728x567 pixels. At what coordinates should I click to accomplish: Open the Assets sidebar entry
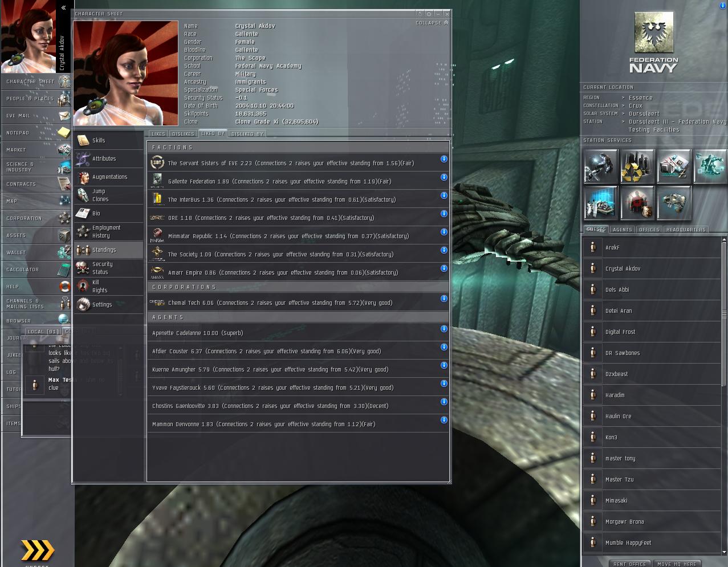(36, 235)
